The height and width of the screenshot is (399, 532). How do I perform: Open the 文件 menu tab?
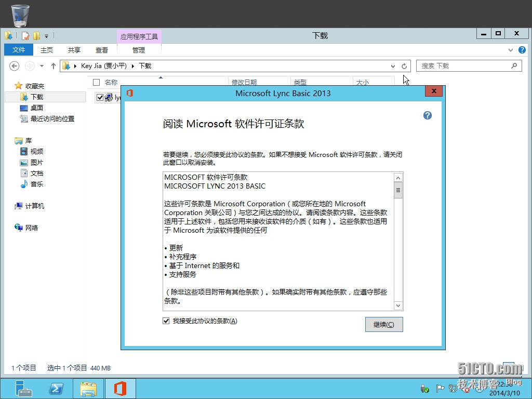click(19, 50)
